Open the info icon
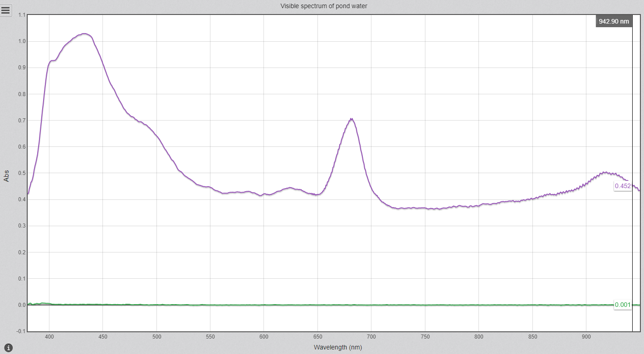Image resolution: width=644 pixels, height=354 pixels. click(x=9, y=348)
